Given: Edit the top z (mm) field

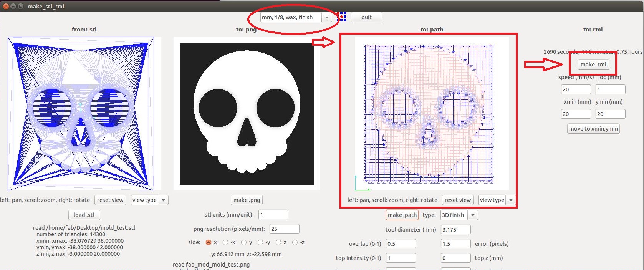Looking at the screenshot, I should point(455,258).
